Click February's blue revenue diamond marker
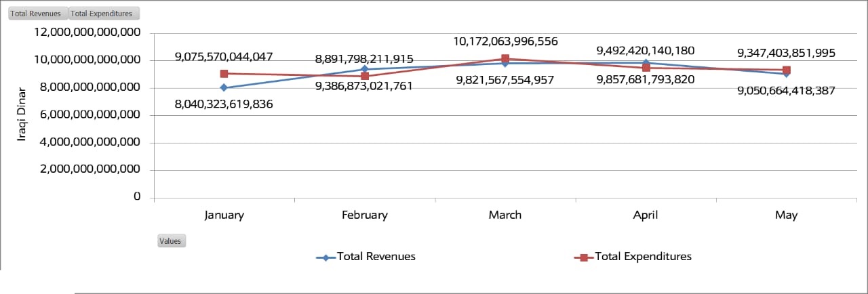Image resolution: width=868 pixels, height=294 pixels. point(365,68)
